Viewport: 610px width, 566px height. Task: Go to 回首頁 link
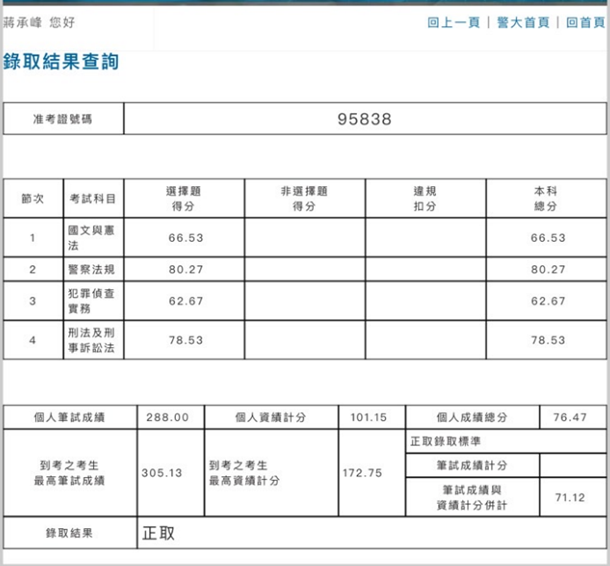pos(584,23)
